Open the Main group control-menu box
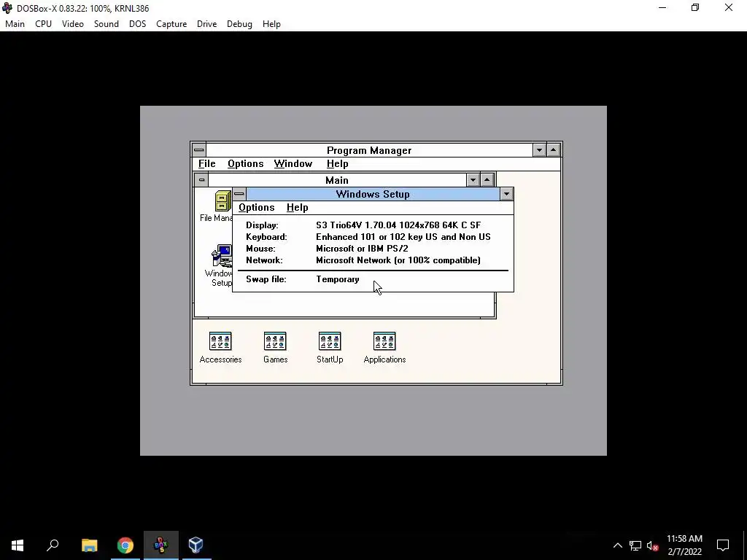 point(201,180)
